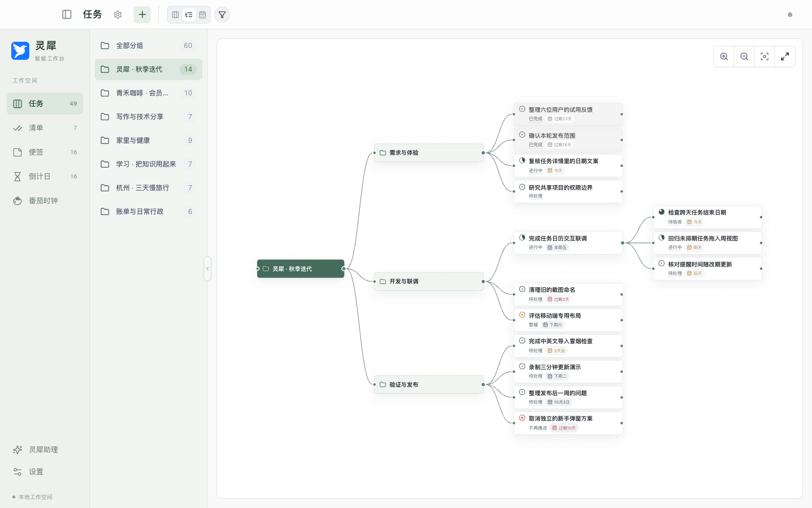Switch to board column view
This screenshot has height=508, width=812.
coord(175,15)
